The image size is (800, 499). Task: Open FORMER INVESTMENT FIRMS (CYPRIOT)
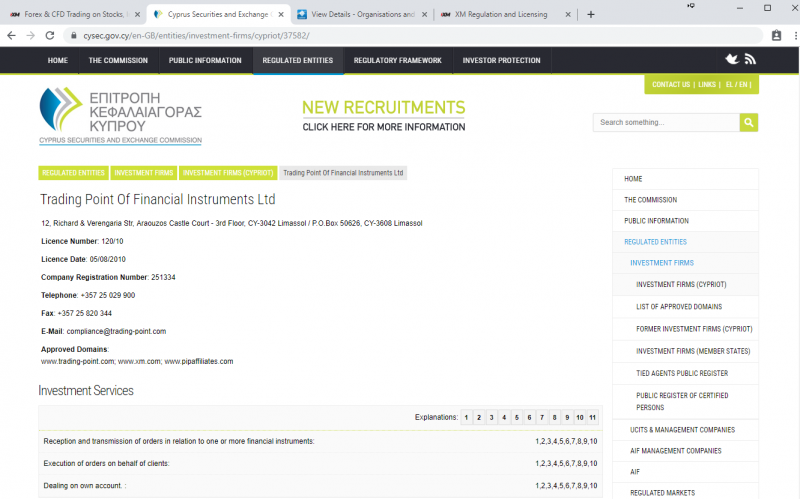click(x=685, y=329)
